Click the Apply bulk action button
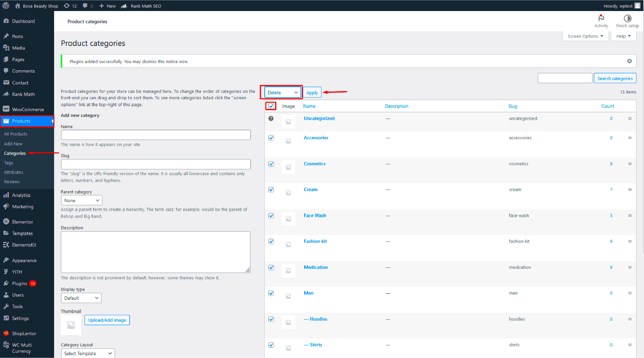Image resolution: width=644 pixels, height=358 pixels. 312,92
